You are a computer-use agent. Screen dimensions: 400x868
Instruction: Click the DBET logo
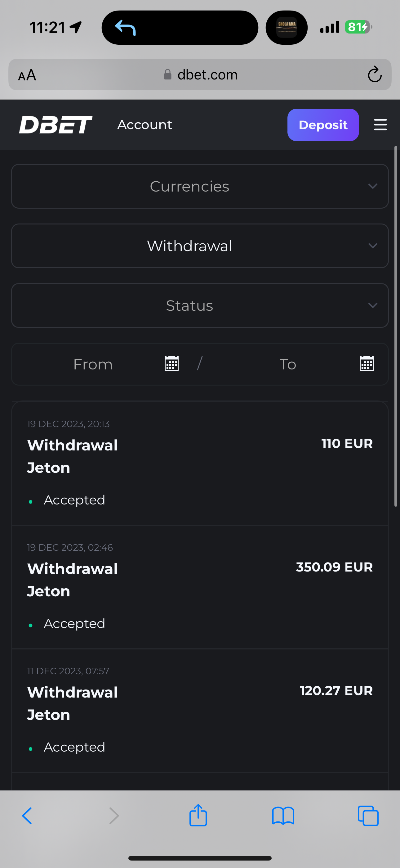coord(56,125)
